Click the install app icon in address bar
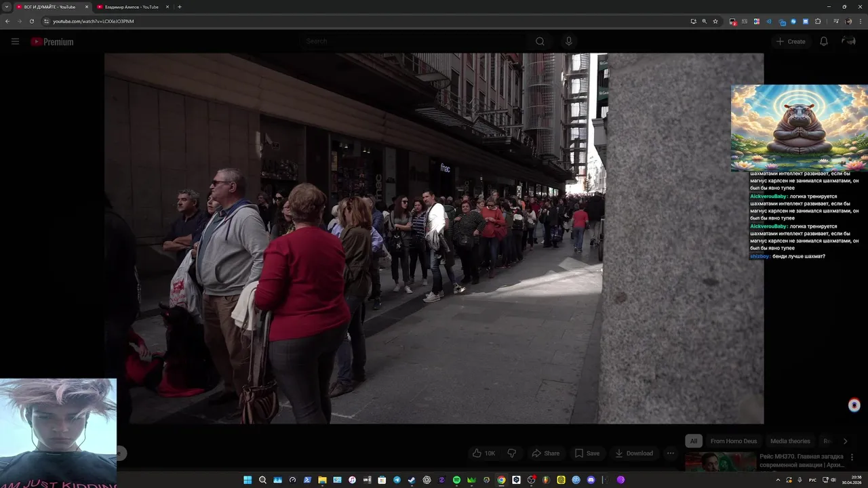868x488 pixels. tap(694, 21)
